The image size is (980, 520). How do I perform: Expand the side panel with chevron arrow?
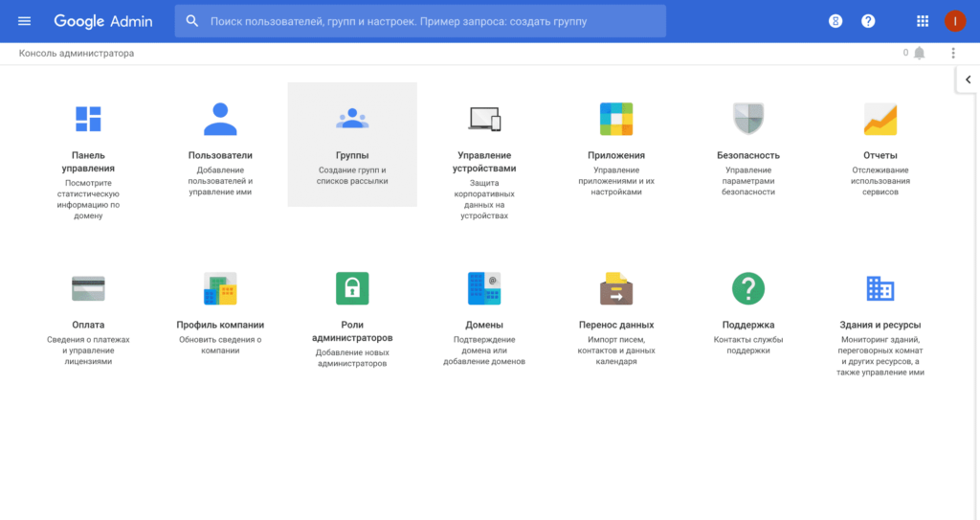coord(968,80)
